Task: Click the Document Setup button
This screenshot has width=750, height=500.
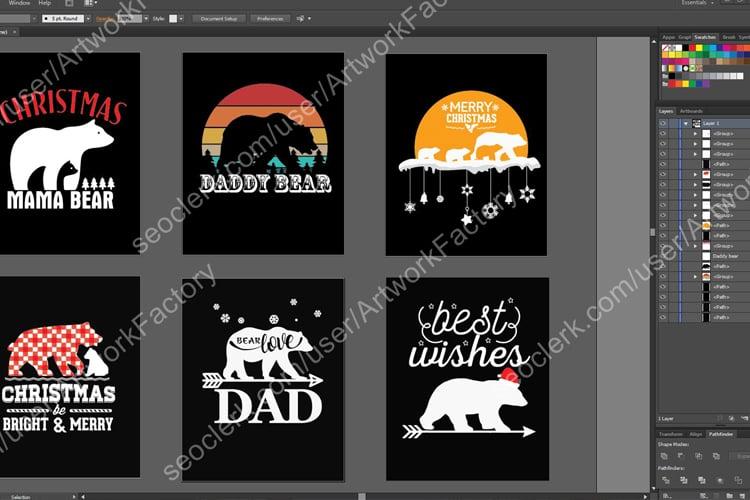Action: click(219, 19)
